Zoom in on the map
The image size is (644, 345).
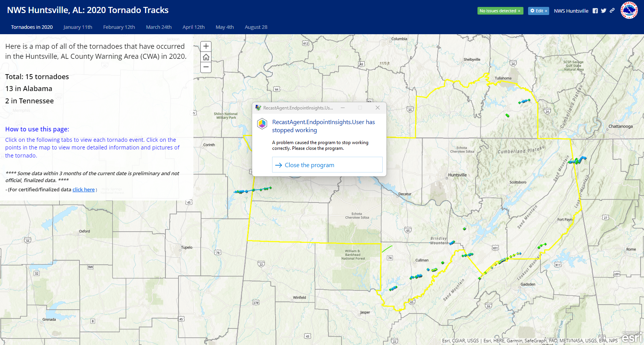tap(206, 46)
